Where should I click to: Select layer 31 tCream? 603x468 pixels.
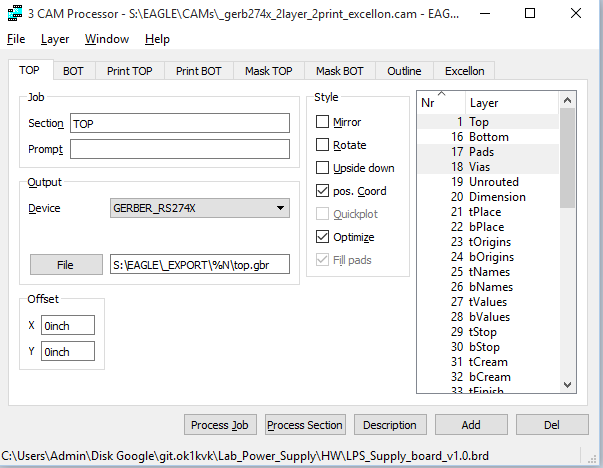point(488,361)
